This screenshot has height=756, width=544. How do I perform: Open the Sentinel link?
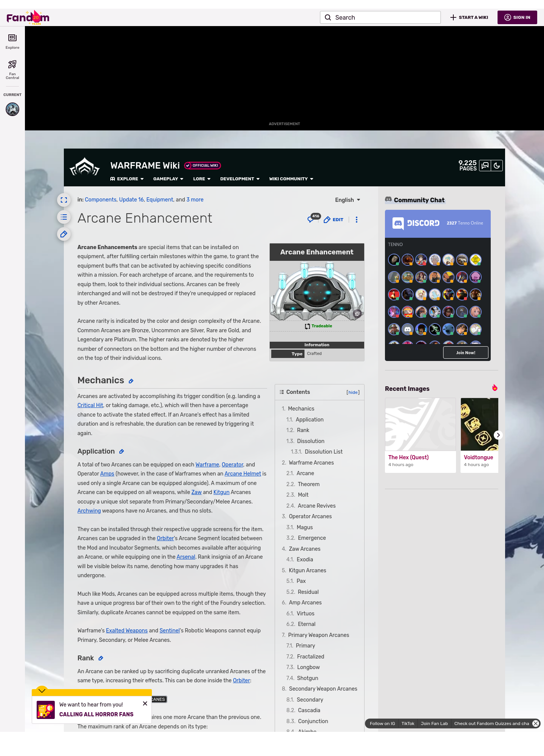tap(170, 631)
